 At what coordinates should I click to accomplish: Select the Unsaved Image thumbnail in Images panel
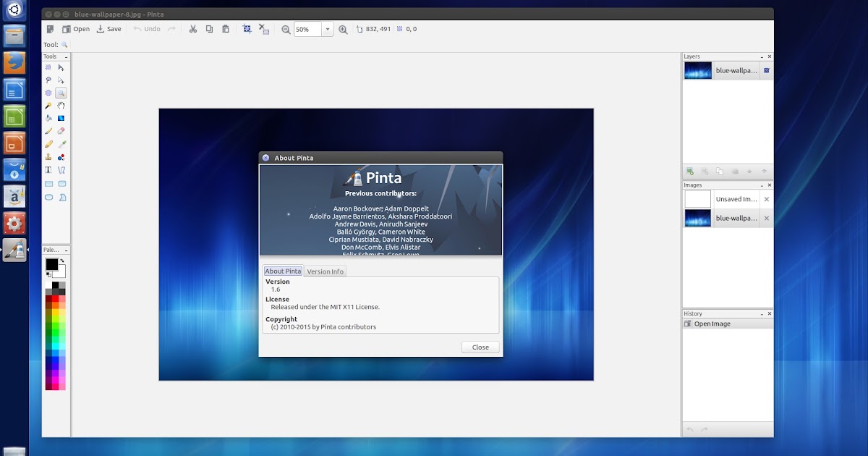[x=697, y=199]
